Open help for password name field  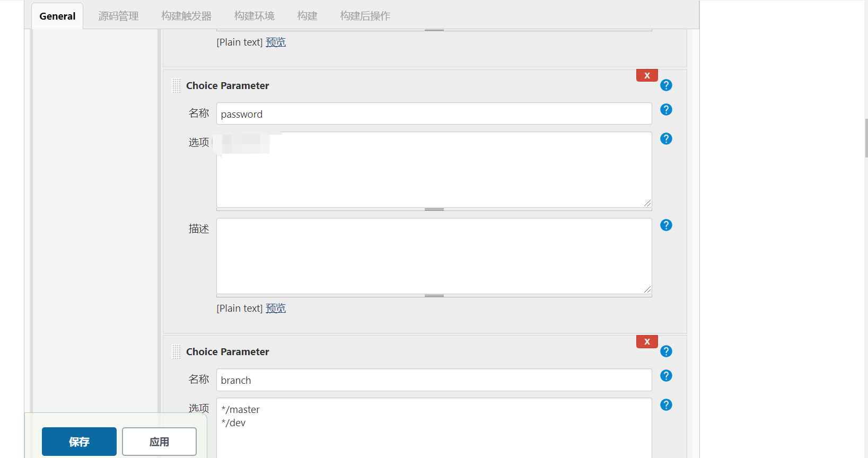pyautogui.click(x=666, y=110)
